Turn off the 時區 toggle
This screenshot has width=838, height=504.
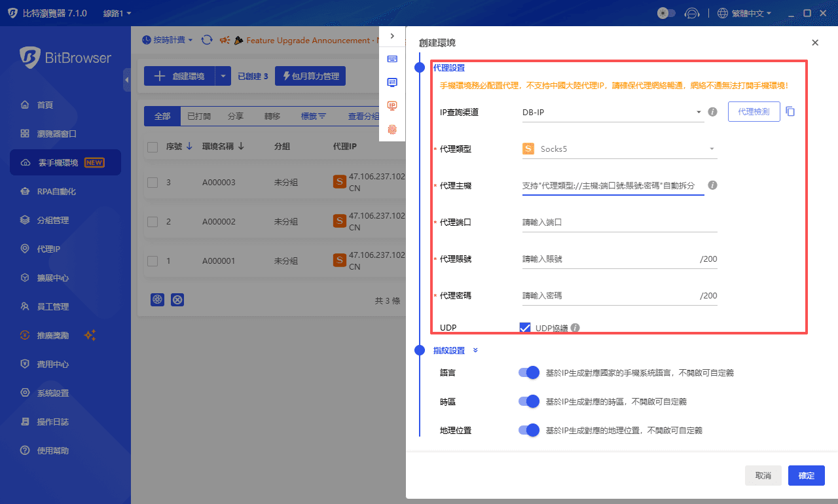click(528, 401)
